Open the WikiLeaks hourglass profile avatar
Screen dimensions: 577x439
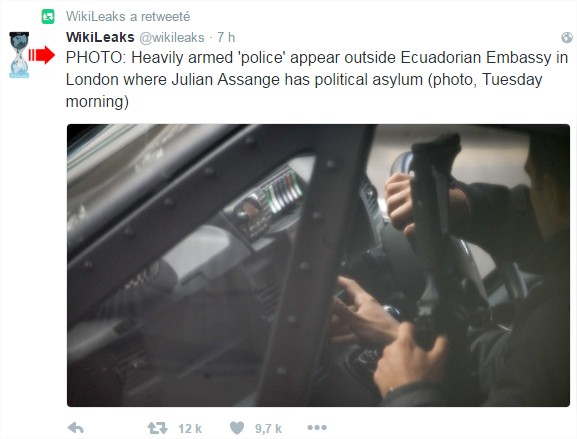[x=19, y=55]
